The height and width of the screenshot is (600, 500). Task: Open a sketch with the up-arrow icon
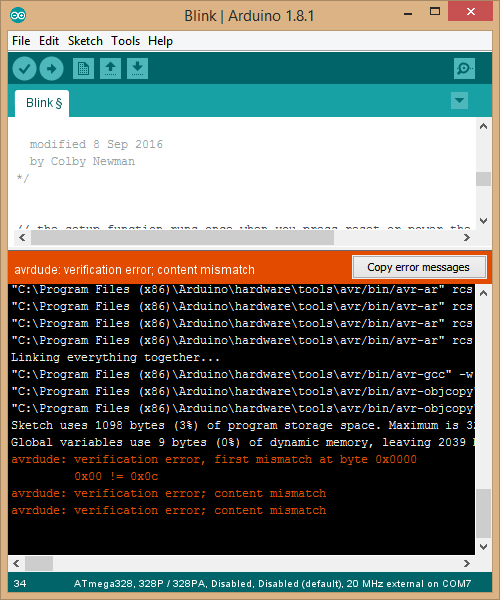(x=111, y=69)
